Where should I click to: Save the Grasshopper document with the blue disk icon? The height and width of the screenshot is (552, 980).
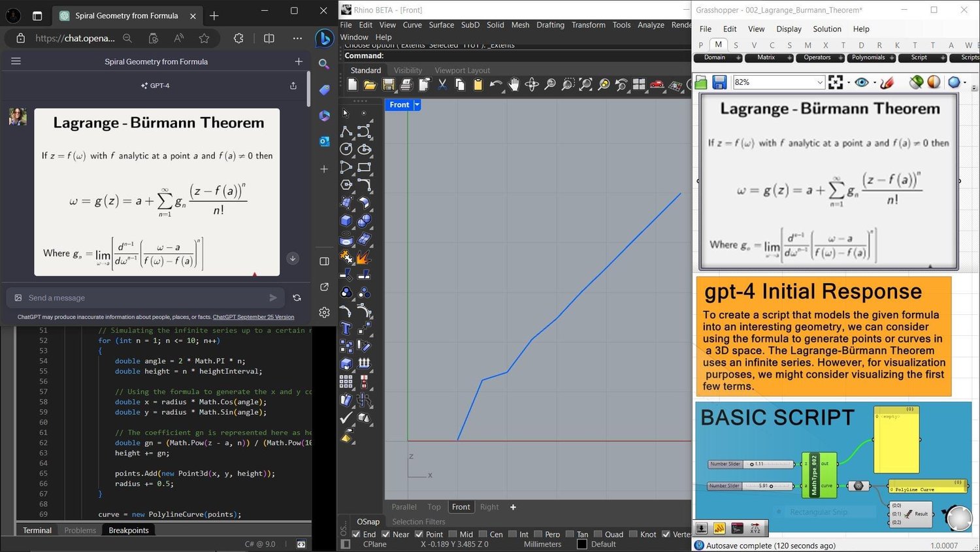pos(719,82)
